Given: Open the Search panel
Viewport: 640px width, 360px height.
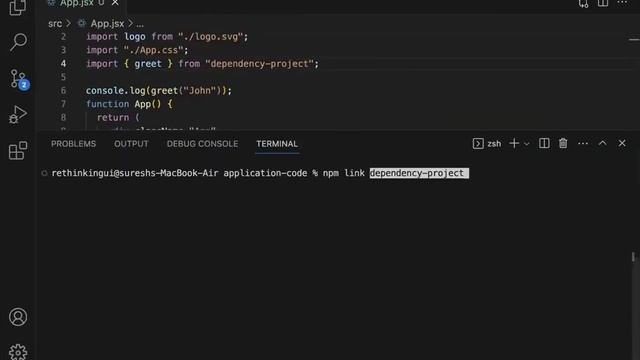Looking at the screenshot, I should pyautogui.click(x=18, y=42).
